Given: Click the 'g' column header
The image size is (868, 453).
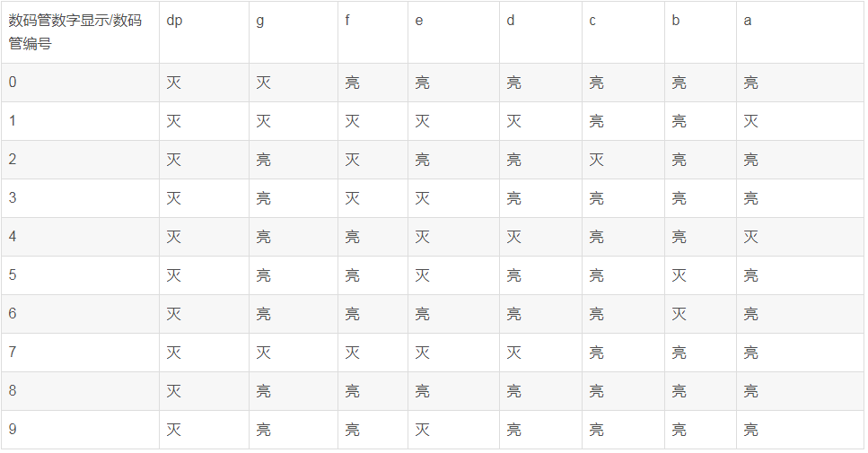Looking at the screenshot, I should click(260, 21).
